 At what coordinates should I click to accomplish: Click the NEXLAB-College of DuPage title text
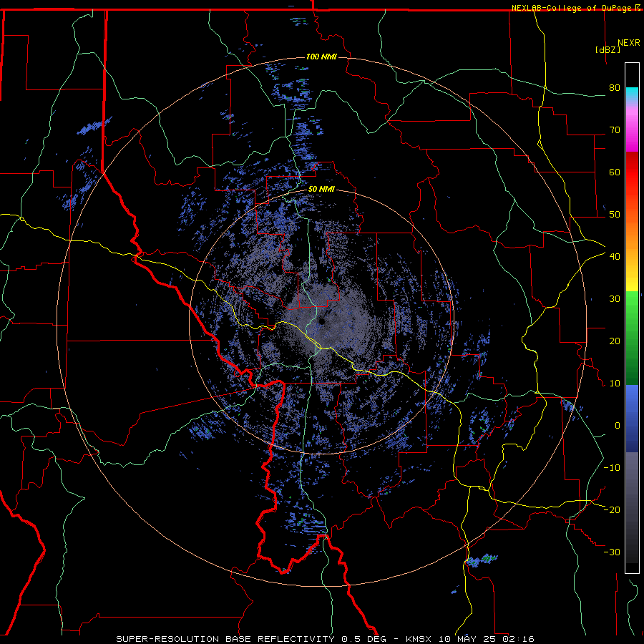click(x=571, y=8)
